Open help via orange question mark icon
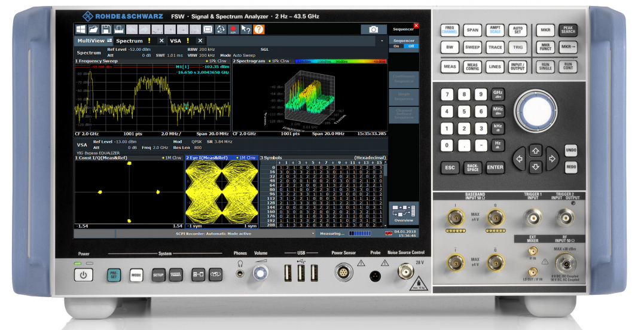Image resolution: width=644 pixels, height=330 pixels. [258, 29]
